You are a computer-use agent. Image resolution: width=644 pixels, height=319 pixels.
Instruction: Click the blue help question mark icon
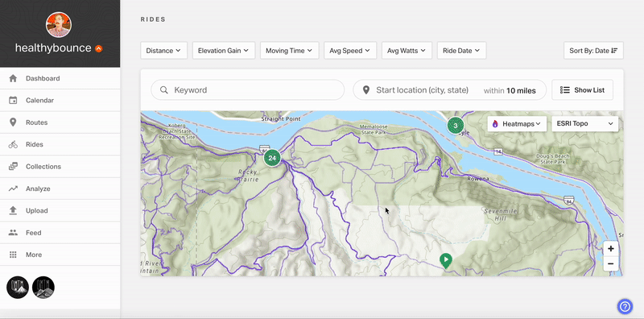(625, 306)
